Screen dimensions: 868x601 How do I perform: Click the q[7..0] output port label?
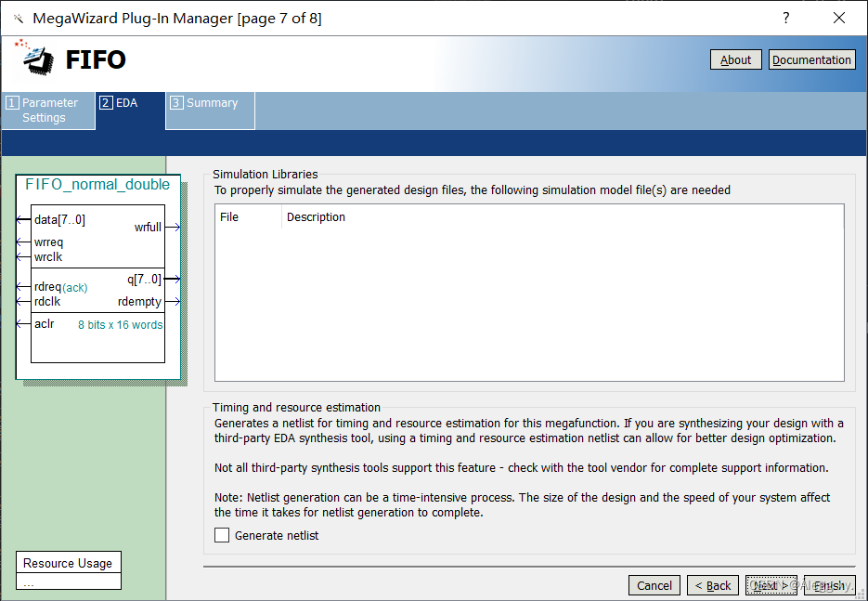click(x=145, y=279)
